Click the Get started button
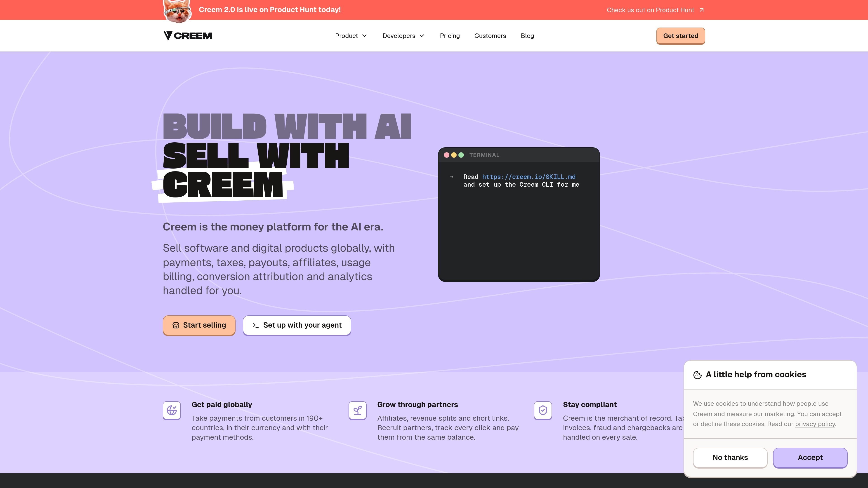This screenshot has width=868, height=488. pos(681,36)
